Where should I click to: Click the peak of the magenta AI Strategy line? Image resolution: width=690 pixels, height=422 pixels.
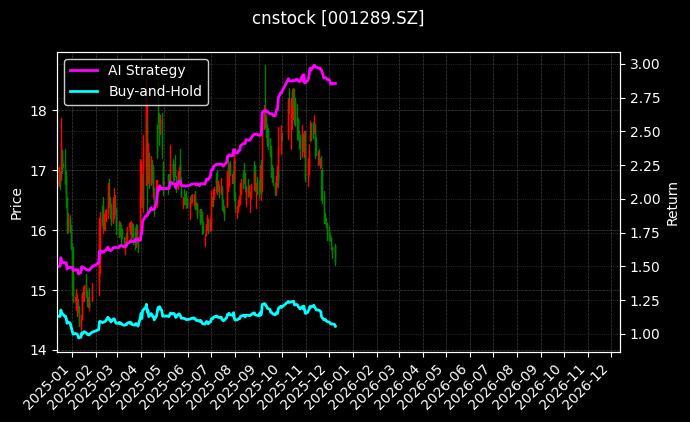pos(315,66)
